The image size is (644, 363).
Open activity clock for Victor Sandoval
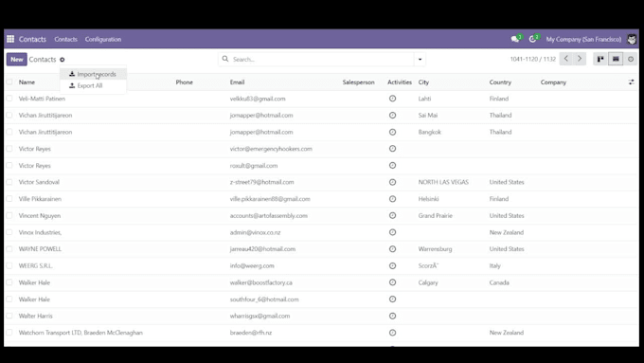[x=393, y=182]
